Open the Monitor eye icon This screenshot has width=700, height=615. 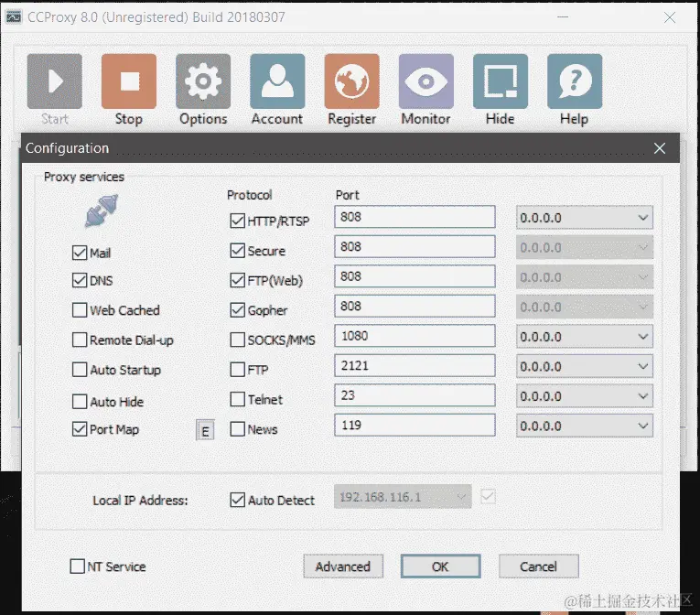[x=425, y=81]
